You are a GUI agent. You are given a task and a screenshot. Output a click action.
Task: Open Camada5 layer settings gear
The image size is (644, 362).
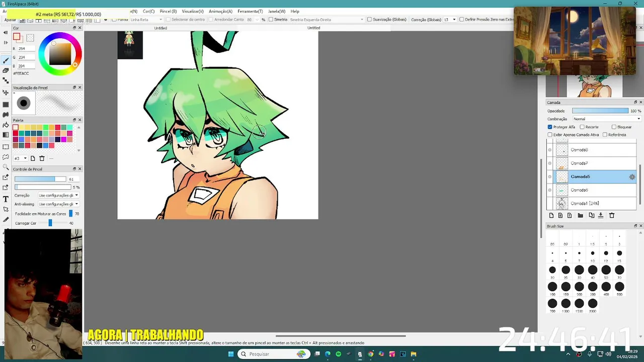point(632,176)
